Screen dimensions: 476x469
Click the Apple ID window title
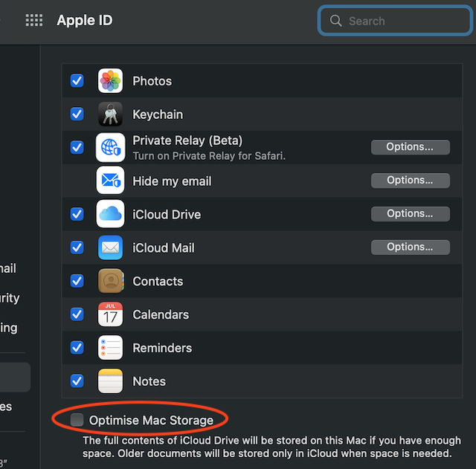(85, 20)
